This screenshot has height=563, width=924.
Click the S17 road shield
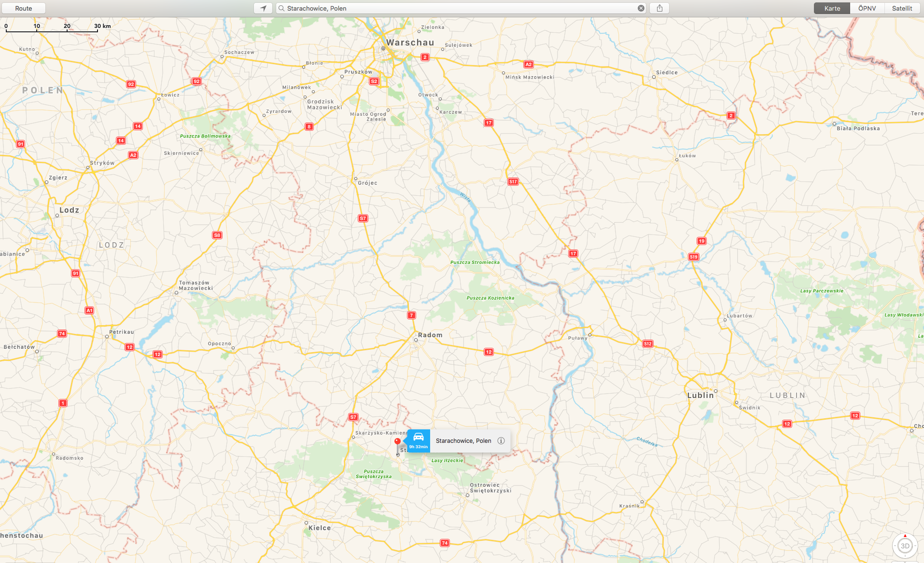point(513,181)
